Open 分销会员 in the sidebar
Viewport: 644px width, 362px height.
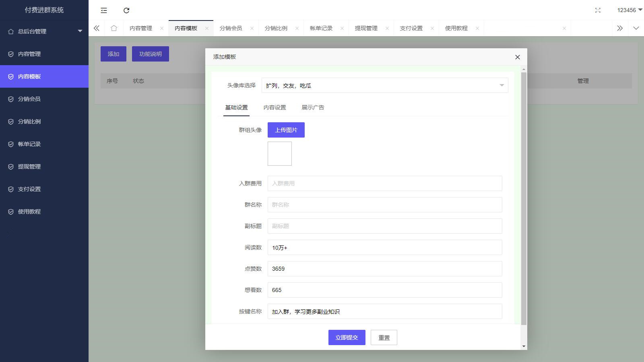point(44,99)
